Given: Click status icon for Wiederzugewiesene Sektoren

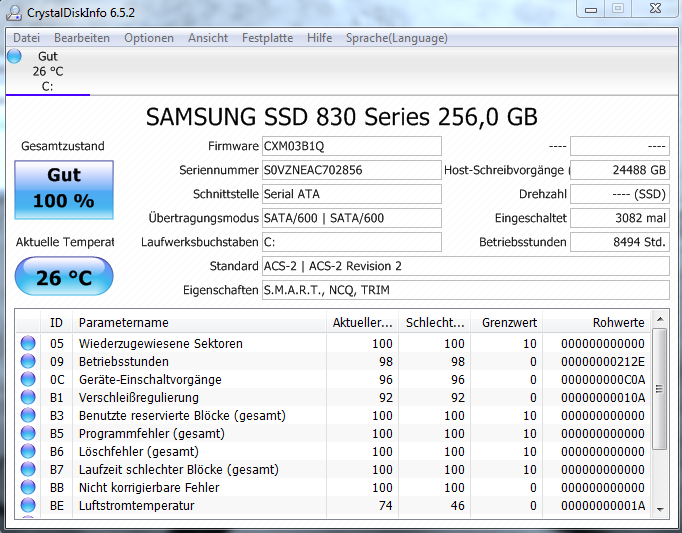Looking at the screenshot, I should coord(28,343).
